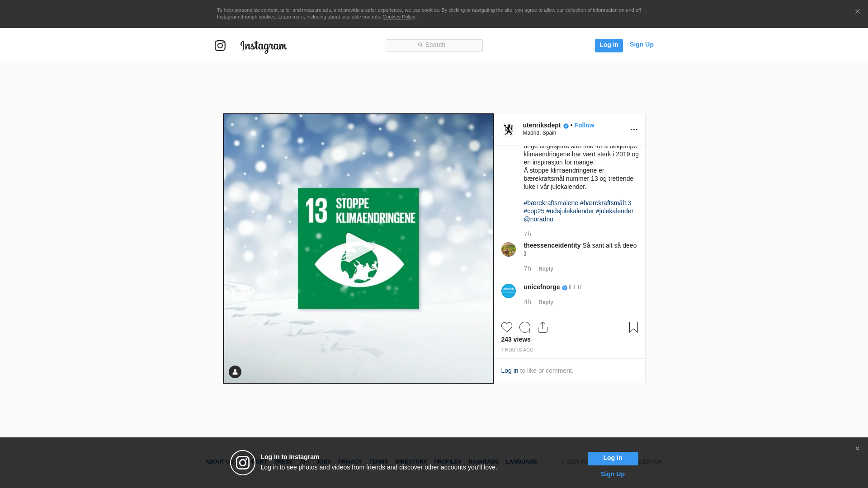The height and width of the screenshot is (488, 868).
Task: Open the #cop25 hashtag link
Action: coord(534,211)
